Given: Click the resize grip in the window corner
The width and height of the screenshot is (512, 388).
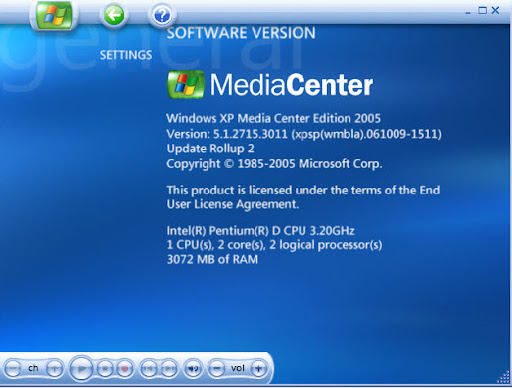Looking at the screenshot, I should 504,377.
